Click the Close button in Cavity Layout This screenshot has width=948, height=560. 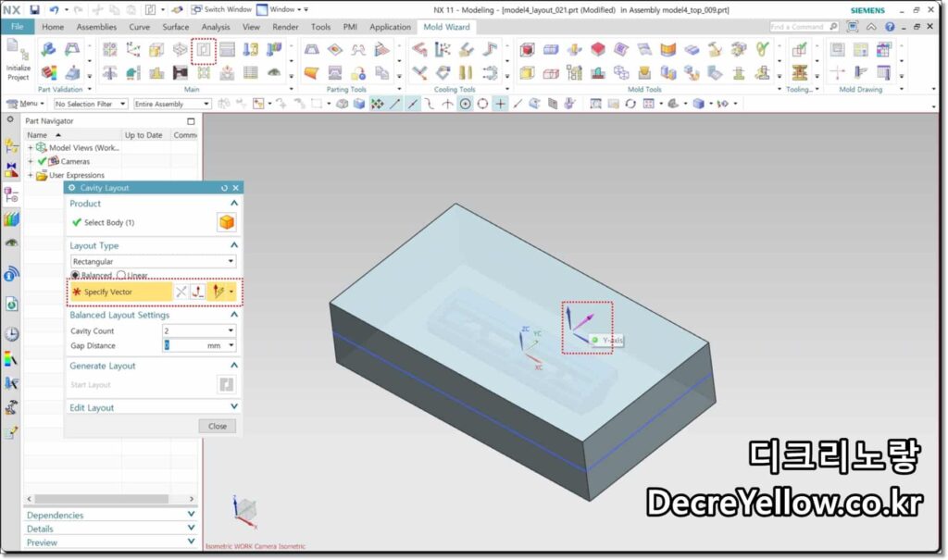(x=217, y=427)
